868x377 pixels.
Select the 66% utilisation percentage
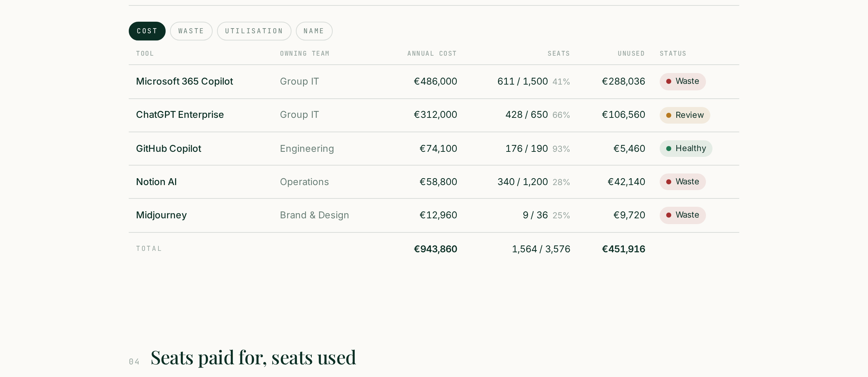pyautogui.click(x=561, y=115)
